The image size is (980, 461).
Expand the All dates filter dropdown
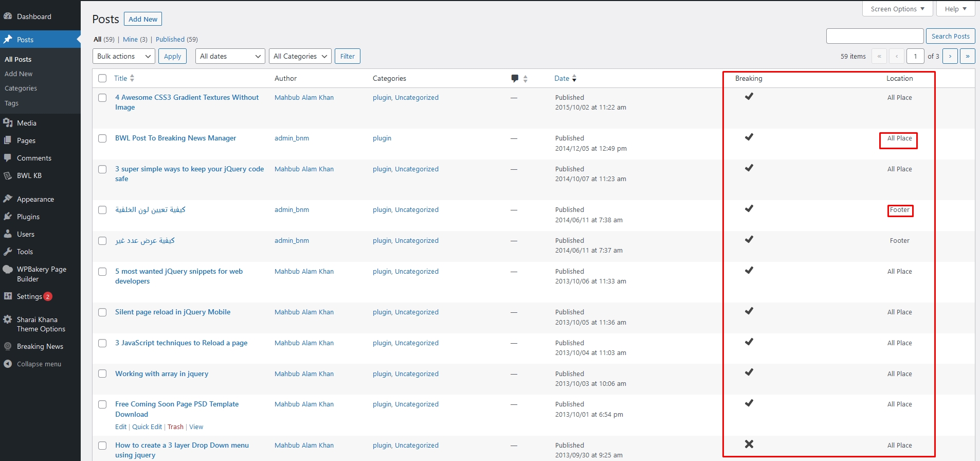(230, 56)
